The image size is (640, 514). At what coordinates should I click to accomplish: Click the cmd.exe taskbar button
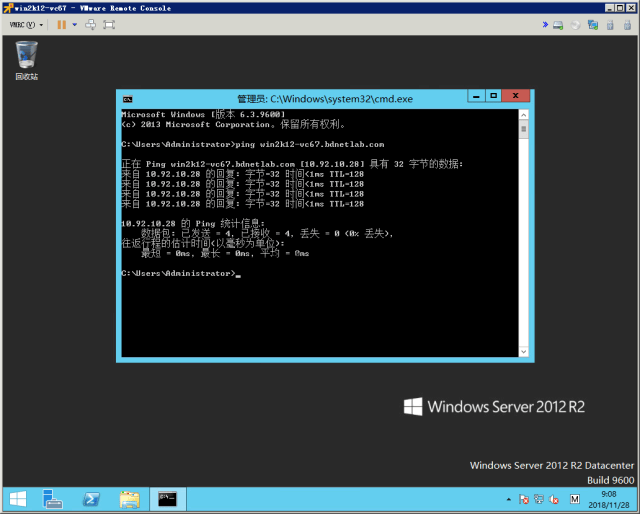(168, 499)
